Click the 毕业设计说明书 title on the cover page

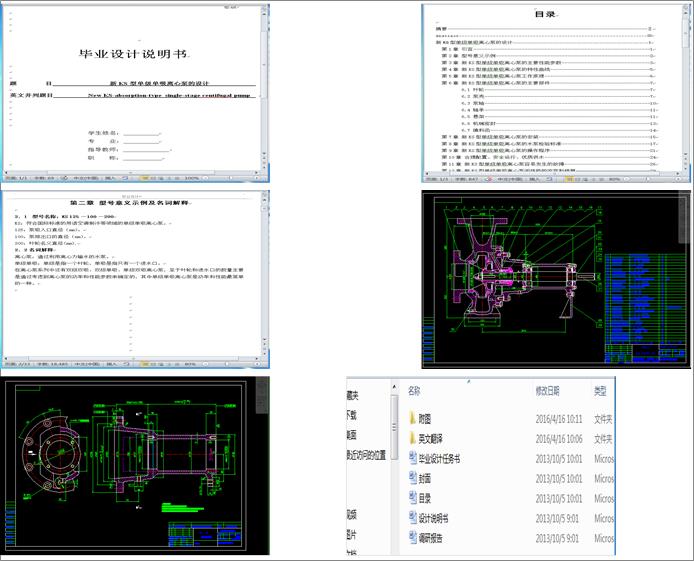133,54
